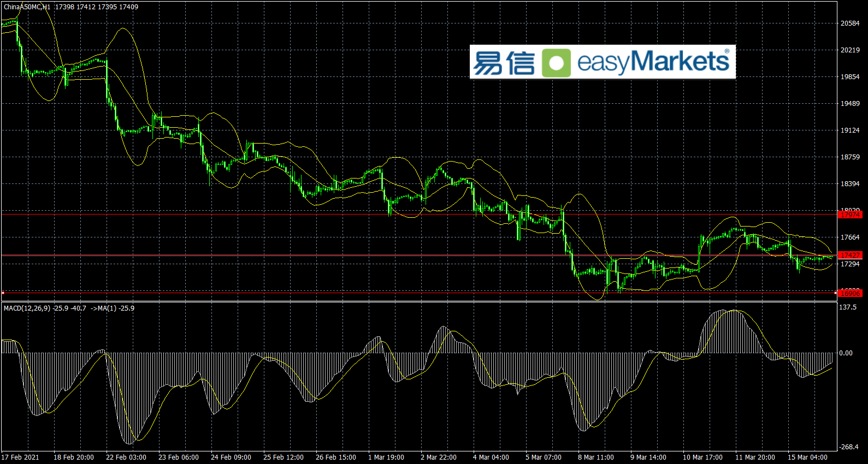Select the red 17427 price level tag

coord(850,255)
